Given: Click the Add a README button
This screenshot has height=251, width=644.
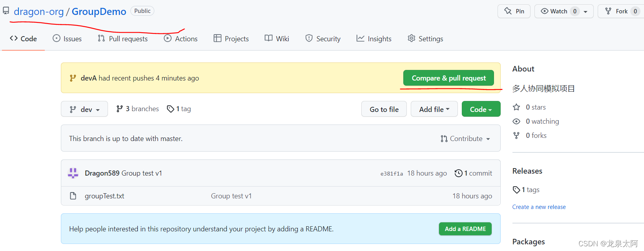Looking at the screenshot, I should (465, 229).
